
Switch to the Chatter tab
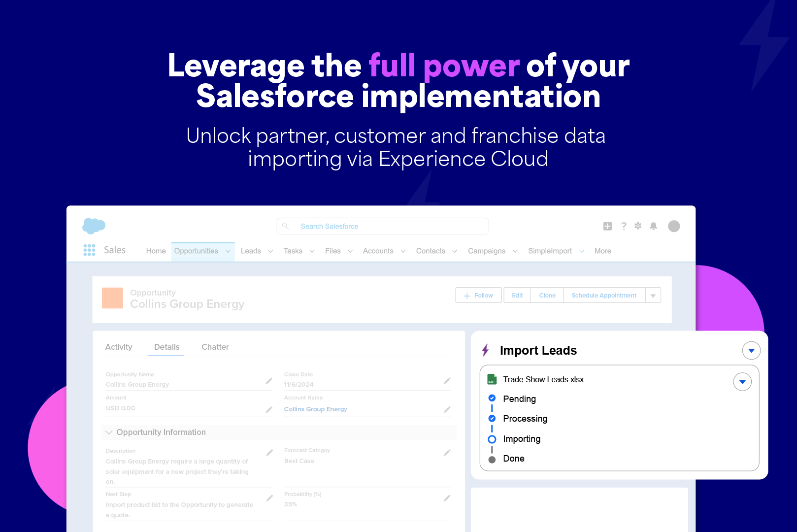tap(215, 347)
